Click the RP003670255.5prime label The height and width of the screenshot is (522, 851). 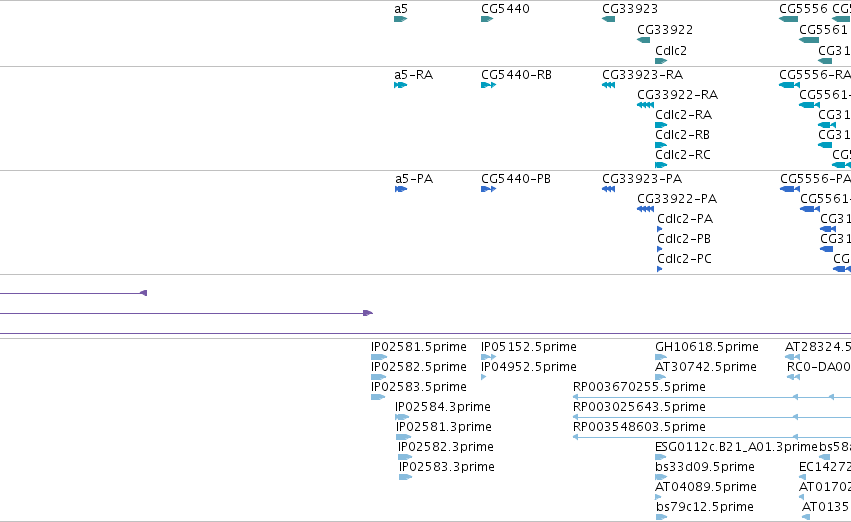[639, 387]
